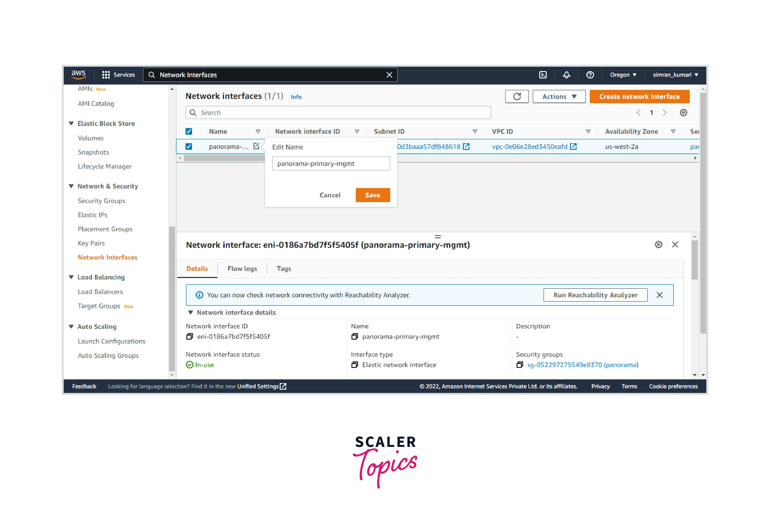Open the help question mark icon
Viewport: 770px width, 532px height.
pos(590,75)
